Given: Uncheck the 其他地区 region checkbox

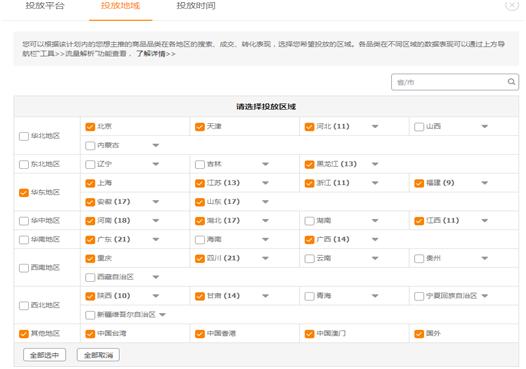Looking at the screenshot, I should point(24,334).
